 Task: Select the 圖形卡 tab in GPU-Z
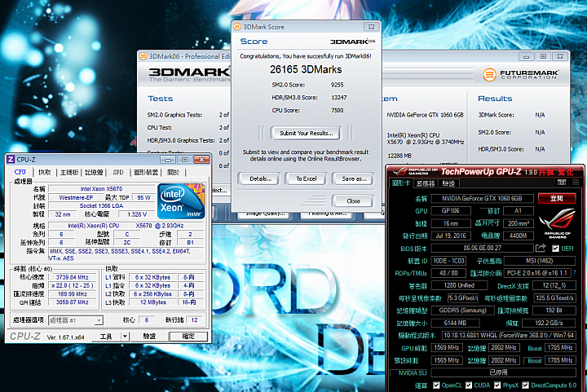pos(401,183)
